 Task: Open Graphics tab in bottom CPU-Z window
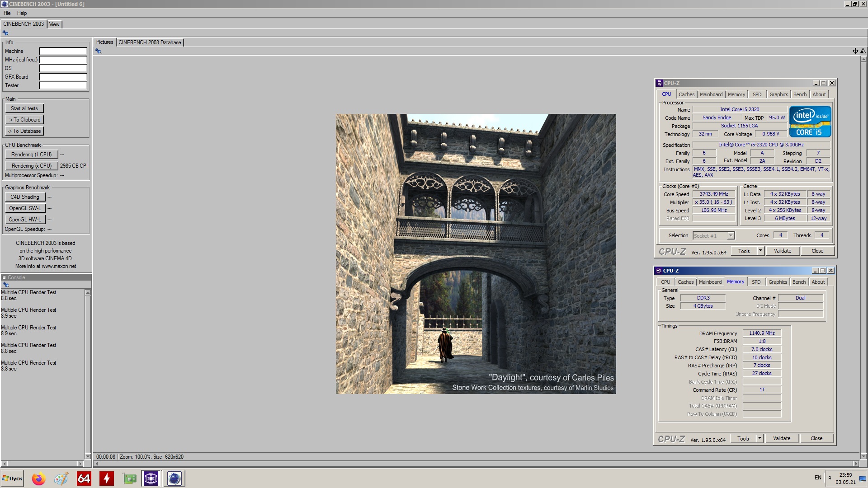click(x=778, y=282)
